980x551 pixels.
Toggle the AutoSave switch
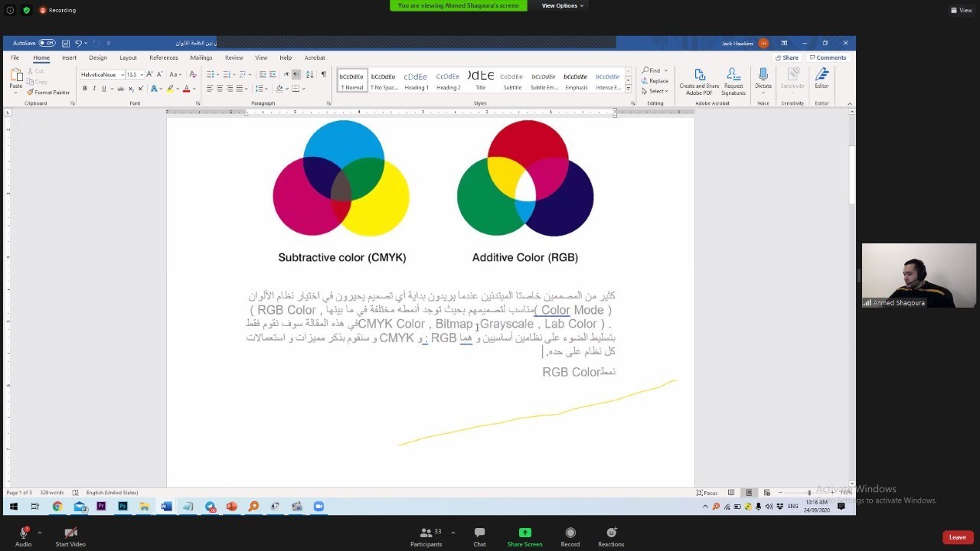click(x=47, y=44)
